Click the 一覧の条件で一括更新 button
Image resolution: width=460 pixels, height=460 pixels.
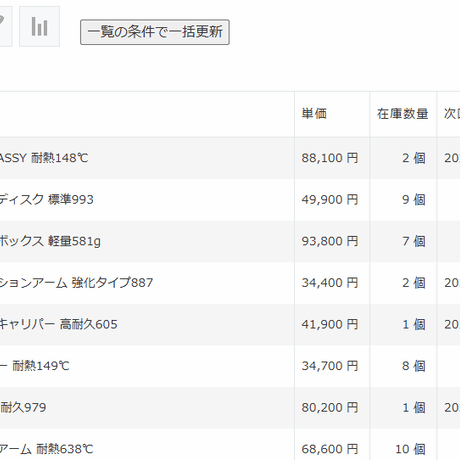pyautogui.click(x=155, y=32)
